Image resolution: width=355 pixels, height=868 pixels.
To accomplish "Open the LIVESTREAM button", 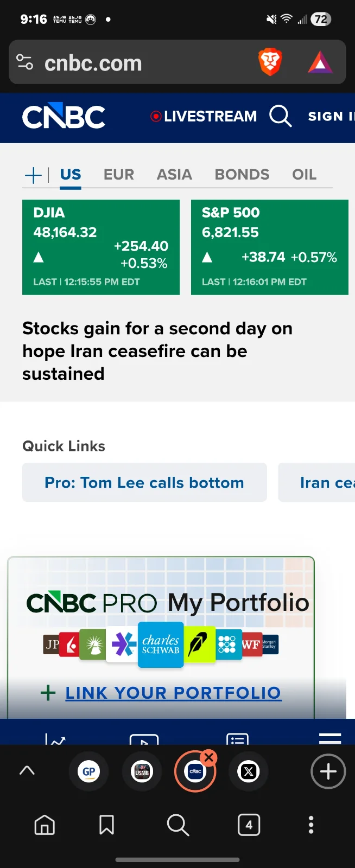I will pyautogui.click(x=204, y=116).
